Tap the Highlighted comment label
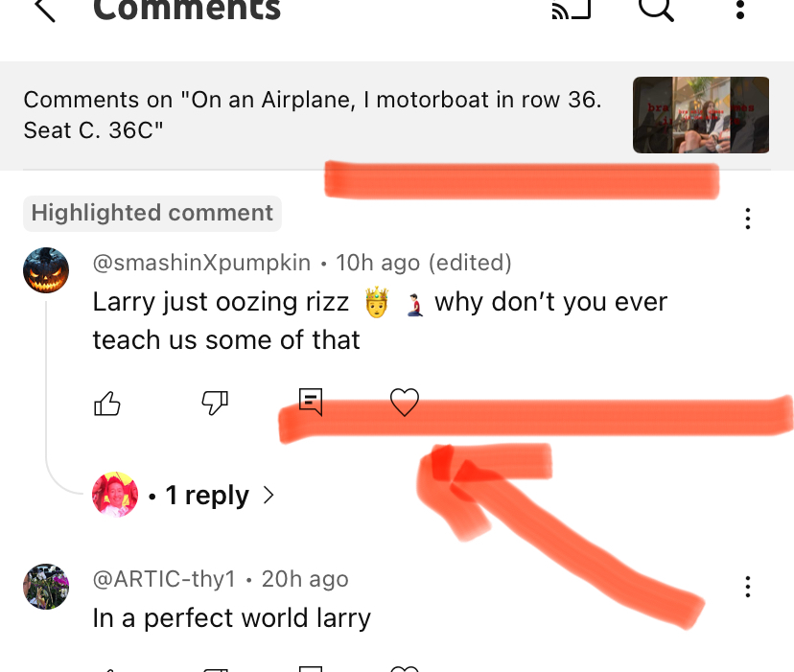794x672 pixels. tap(152, 213)
